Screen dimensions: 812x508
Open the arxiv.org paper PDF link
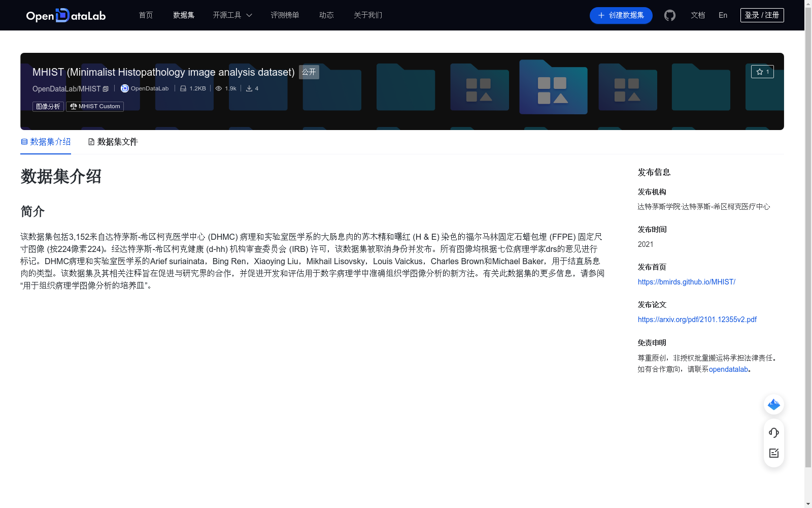tap(697, 320)
